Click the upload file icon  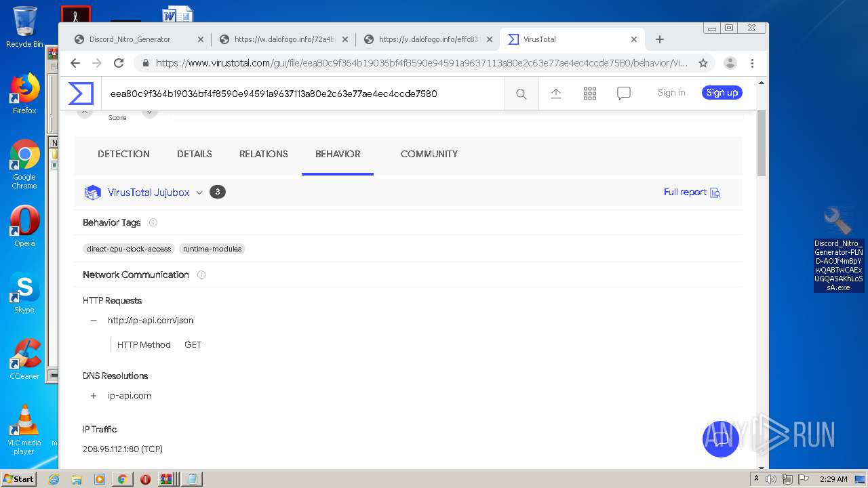coord(556,94)
